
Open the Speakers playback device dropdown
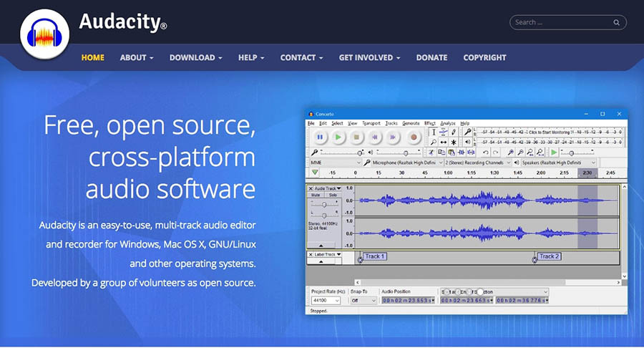click(x=559, y=163)
